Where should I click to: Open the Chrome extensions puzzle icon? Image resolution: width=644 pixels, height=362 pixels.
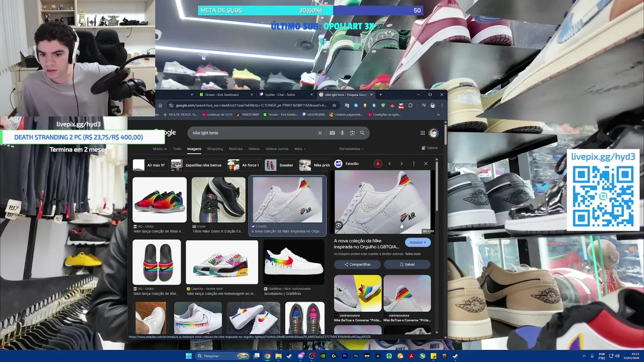click(411, 105)
